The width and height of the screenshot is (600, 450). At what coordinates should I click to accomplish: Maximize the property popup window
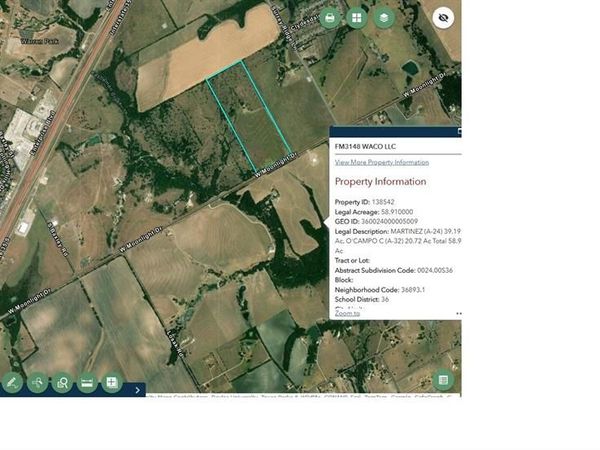coord(459,132)
